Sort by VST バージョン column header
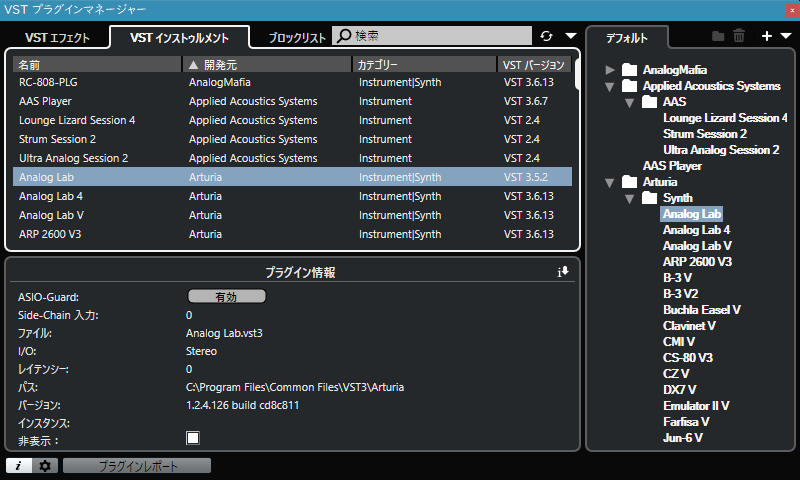 click(534, 65)
